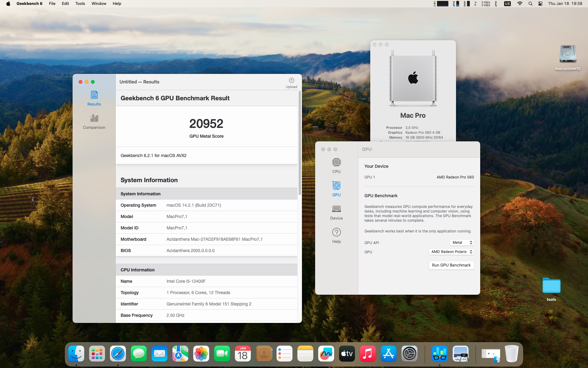Open the GPU API Metal dropdown
The width and height of the screenshot is (588, 368).
pyautogui.click(x=462, y=243)
